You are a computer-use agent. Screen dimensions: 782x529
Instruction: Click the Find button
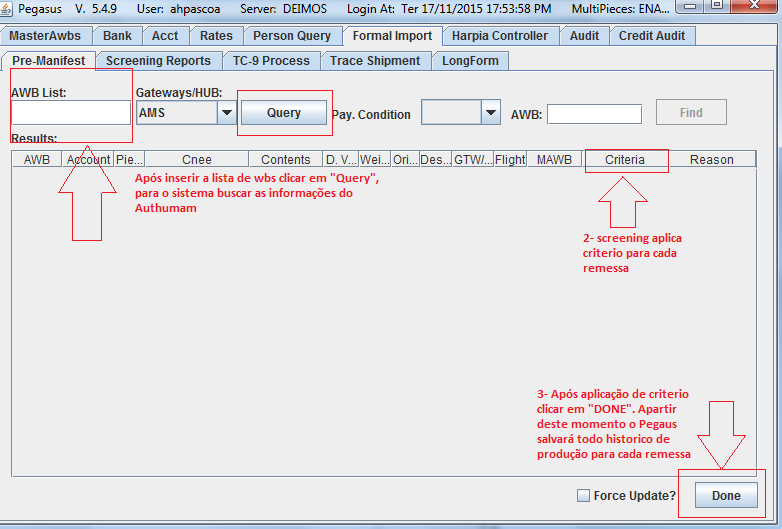691,113
